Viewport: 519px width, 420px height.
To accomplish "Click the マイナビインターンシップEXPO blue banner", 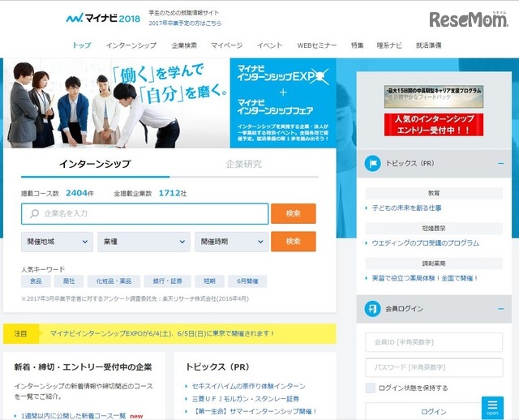I will [x=283, y=103].
